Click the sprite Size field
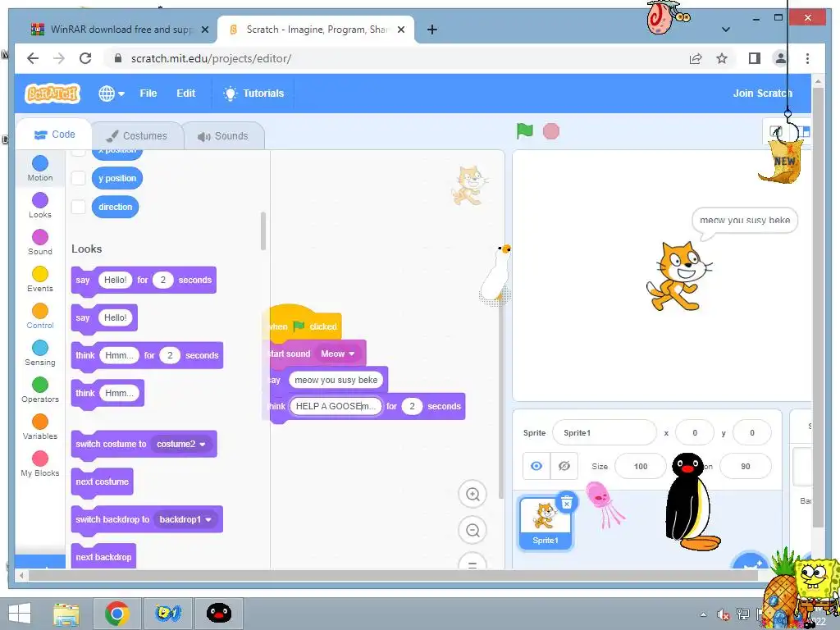Screen dimensions: 840x630 (641, 466)
